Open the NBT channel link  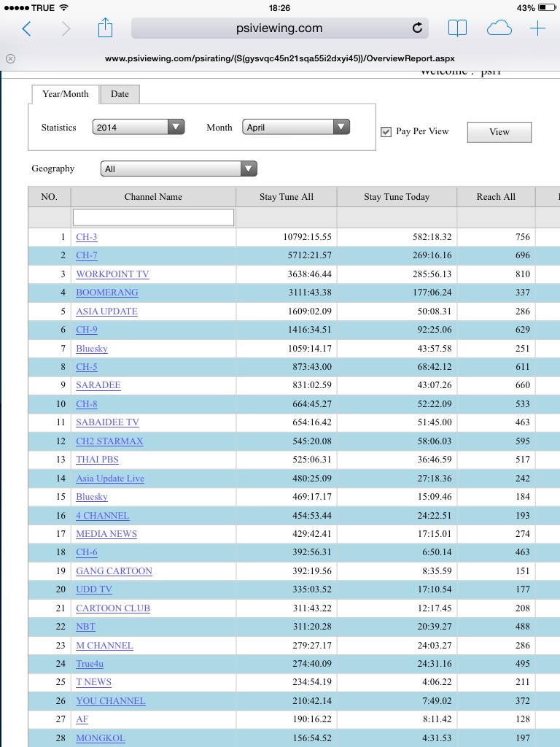tap(86, 627)
